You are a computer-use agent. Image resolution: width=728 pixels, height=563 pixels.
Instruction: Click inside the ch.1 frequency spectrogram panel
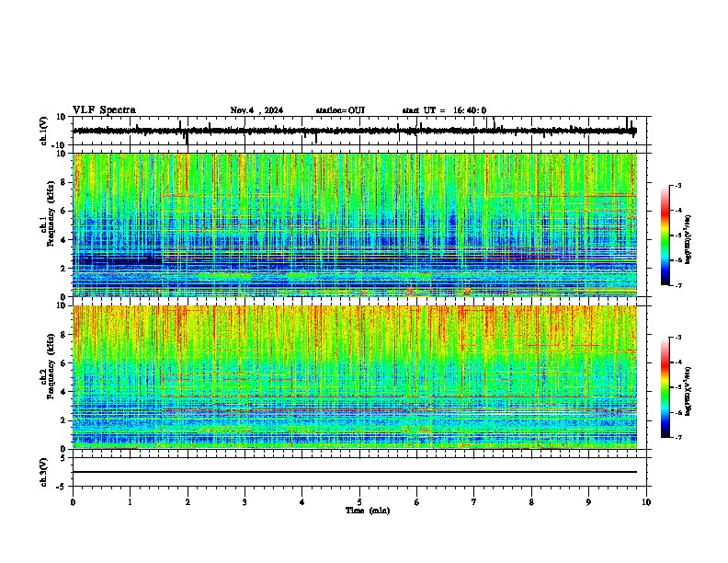[355, 224]
